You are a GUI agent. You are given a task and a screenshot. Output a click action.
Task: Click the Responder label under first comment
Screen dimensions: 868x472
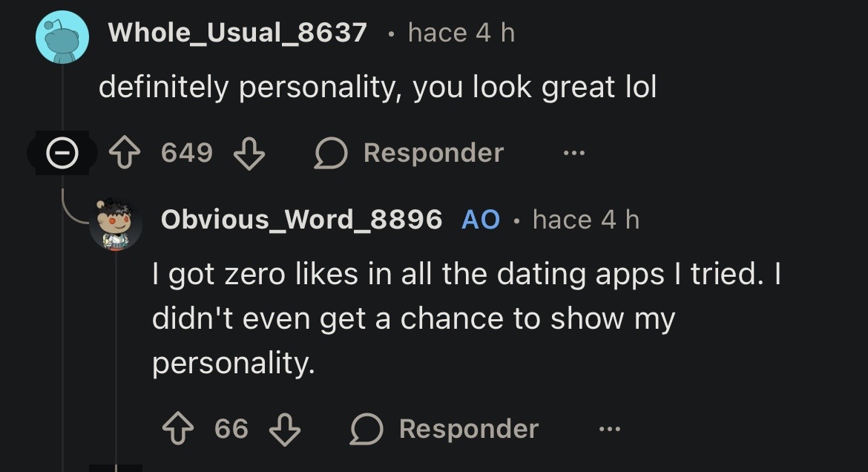tap(433, 154)
